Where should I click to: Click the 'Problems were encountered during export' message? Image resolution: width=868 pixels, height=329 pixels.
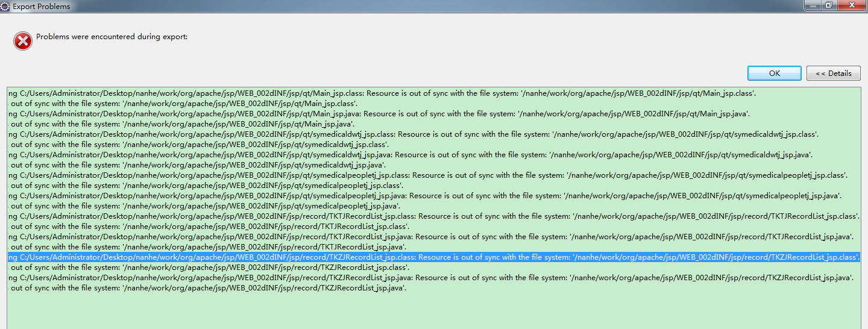pyautogui.click(x=112, y=37)
